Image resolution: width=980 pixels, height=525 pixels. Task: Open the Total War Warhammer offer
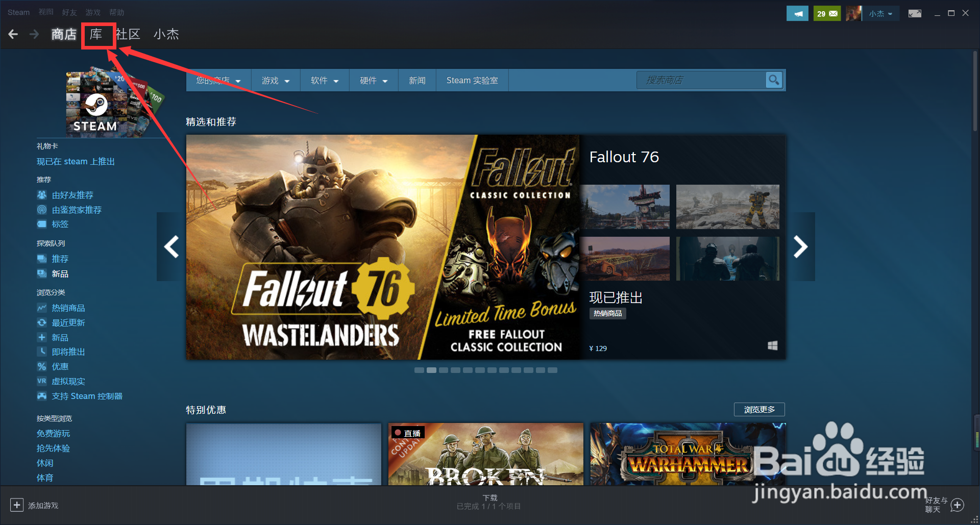point(688,454)
